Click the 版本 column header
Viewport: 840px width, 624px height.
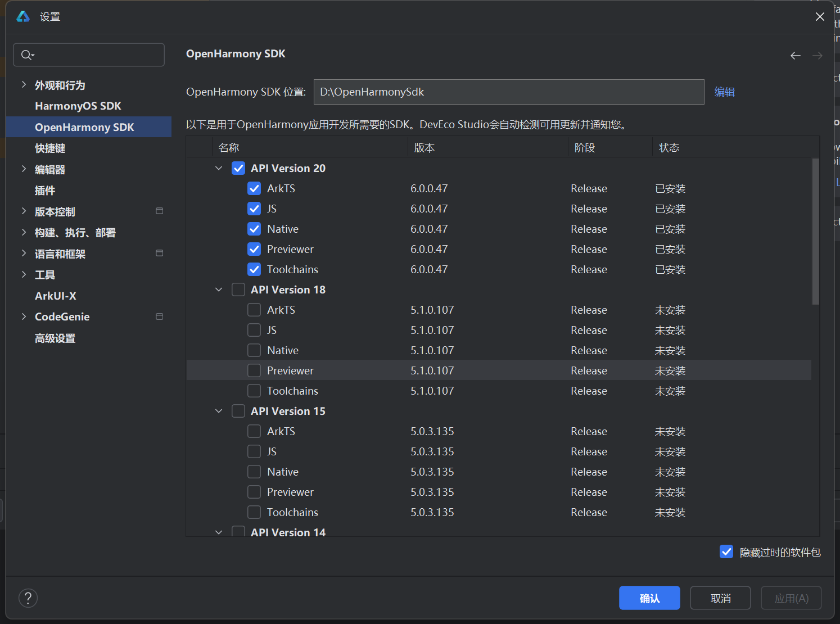488,147
